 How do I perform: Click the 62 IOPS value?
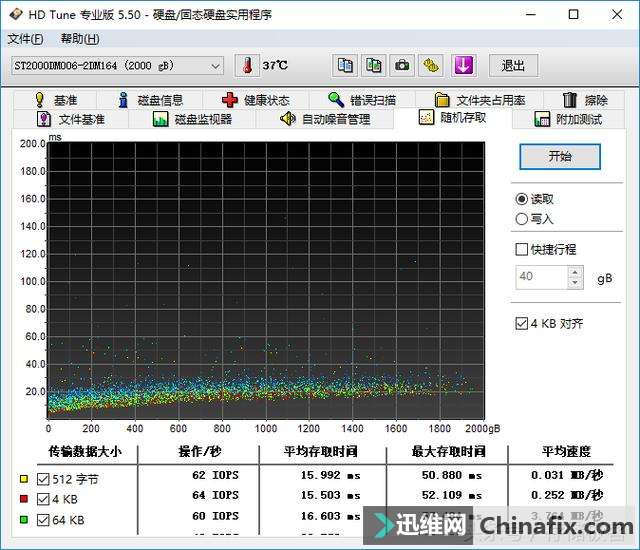[x=216, y=475]
